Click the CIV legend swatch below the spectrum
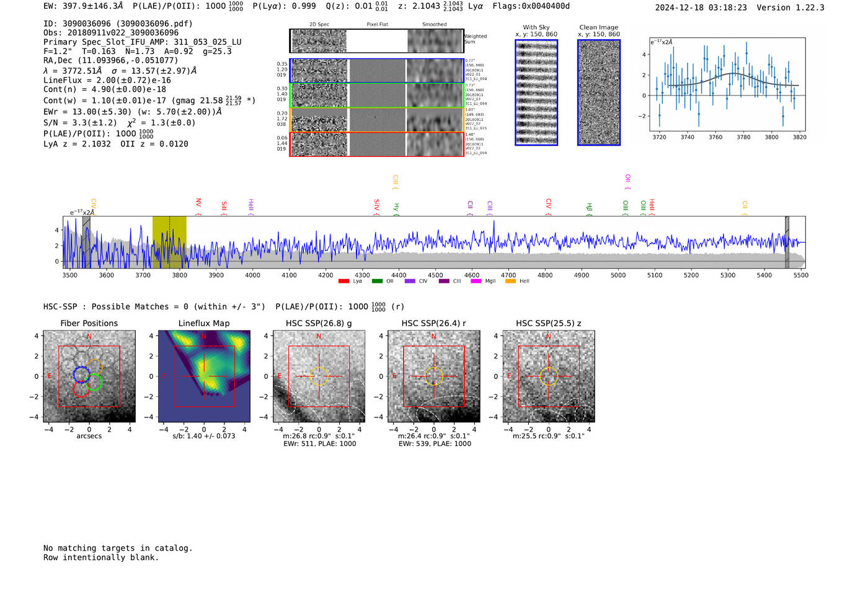 [x=410, y=281]
